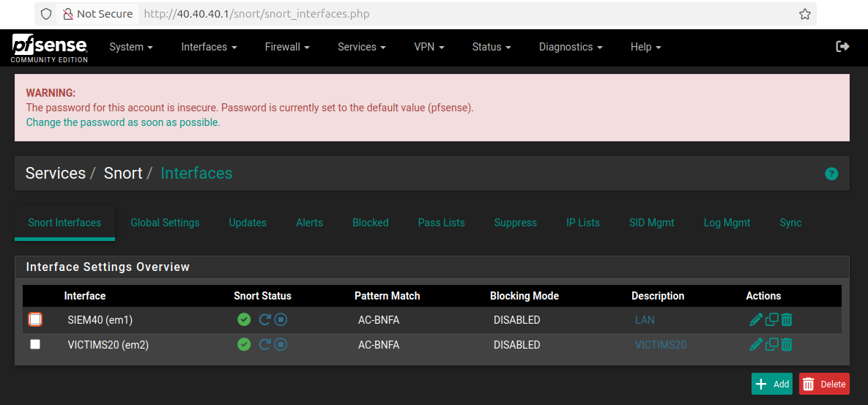Open the help question mark icon

(x=831, y=174)
